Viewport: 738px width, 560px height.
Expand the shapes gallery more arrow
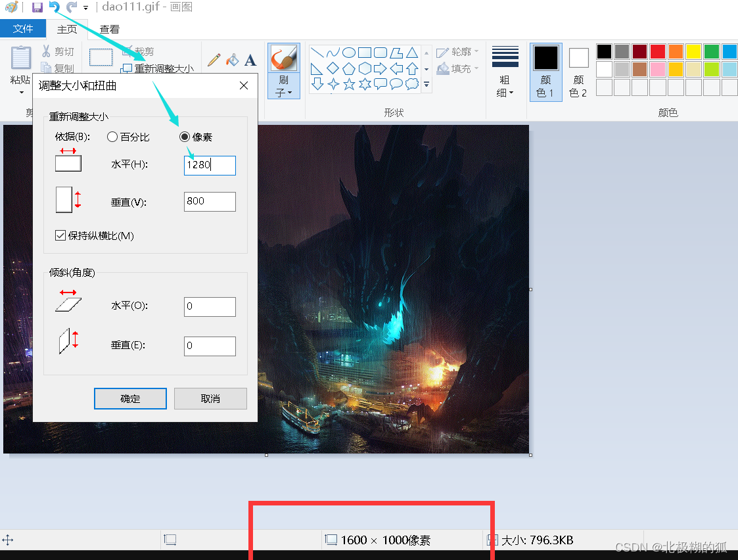tap(427, 85)
